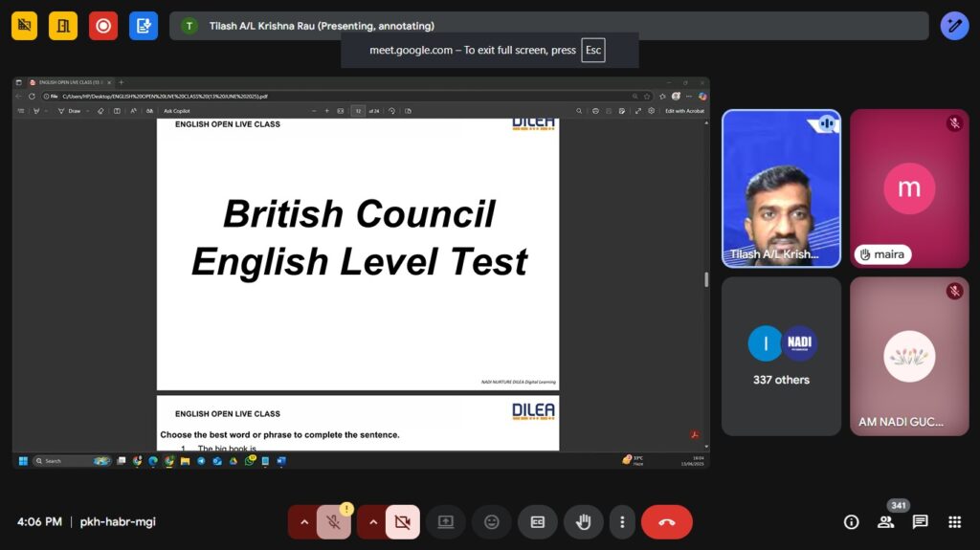This screenshot has height=550, width=980.
Task: Select maira's participant tile
Action: pos(909,188)
